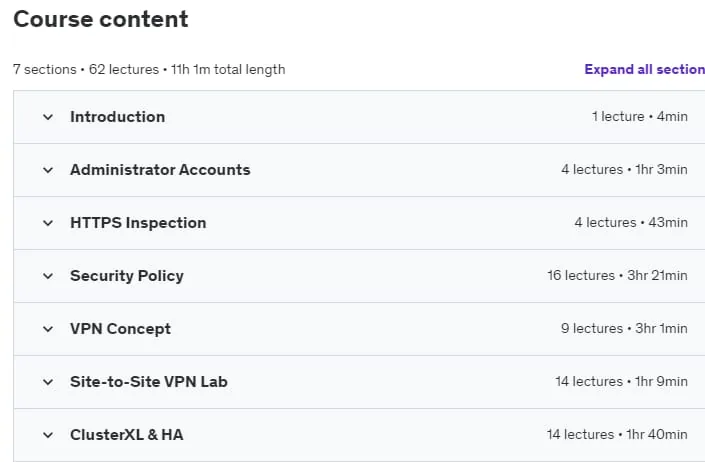Open the Administrator Accounts section heading
The width and height of the screenshot is (705, 462).
[x=160, y=170]
